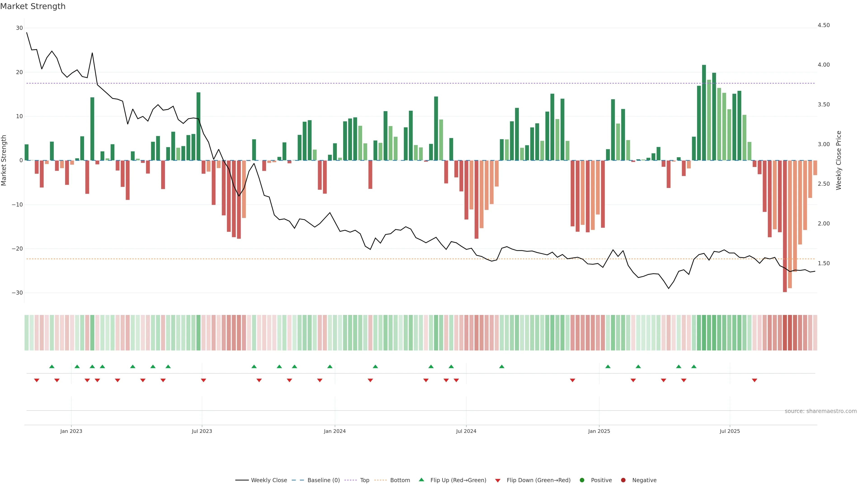
Task: Click the source: sharemaestro.com text
Action: click(821, 411)
